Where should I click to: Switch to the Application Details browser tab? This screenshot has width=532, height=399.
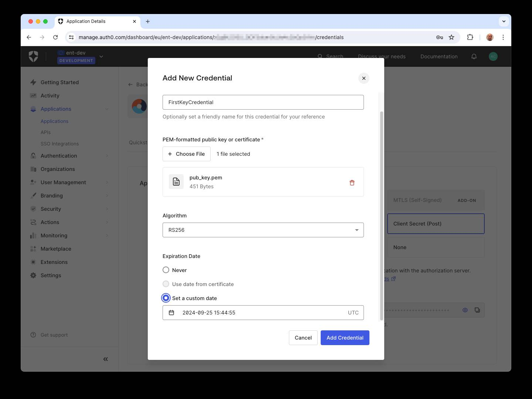(x=97, y=21)
